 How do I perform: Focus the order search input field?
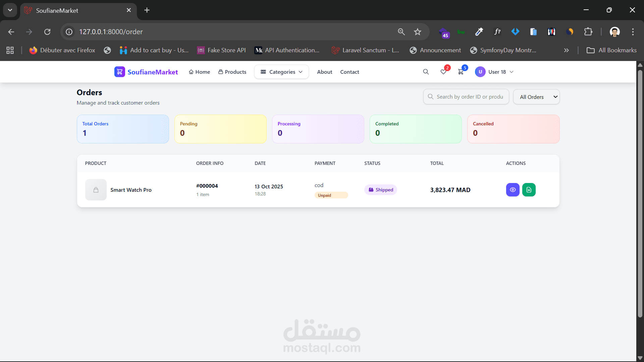coord(470,97)
